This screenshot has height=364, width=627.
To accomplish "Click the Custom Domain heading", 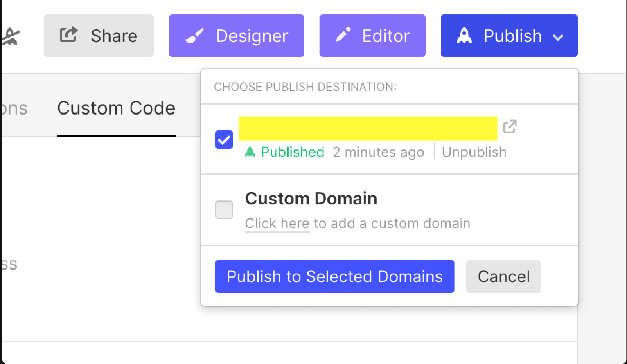I will point(311,199).
